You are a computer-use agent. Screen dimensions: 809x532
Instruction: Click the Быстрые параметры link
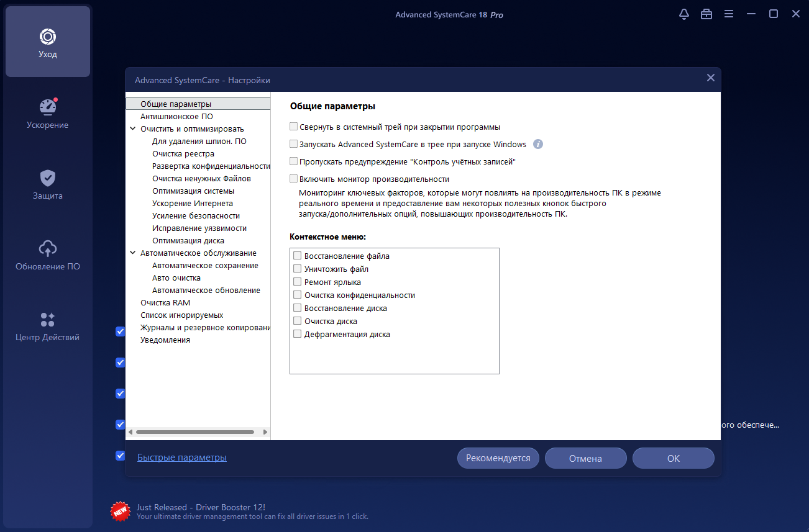click(182, 458)
